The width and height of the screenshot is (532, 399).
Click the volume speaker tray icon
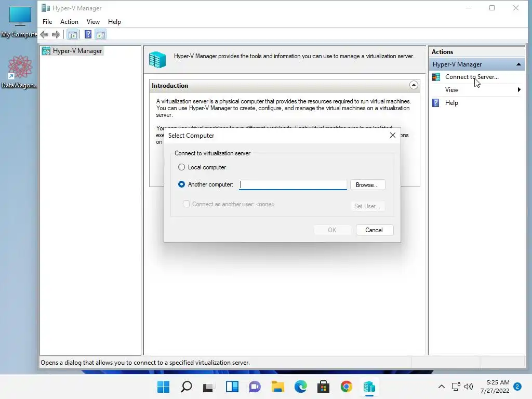coord(469,387)
